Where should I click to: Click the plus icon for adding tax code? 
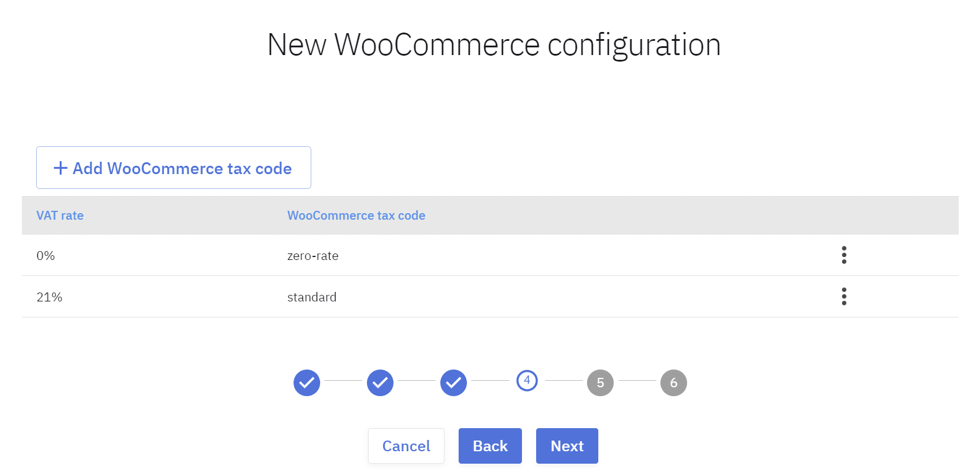coord(60,168)
